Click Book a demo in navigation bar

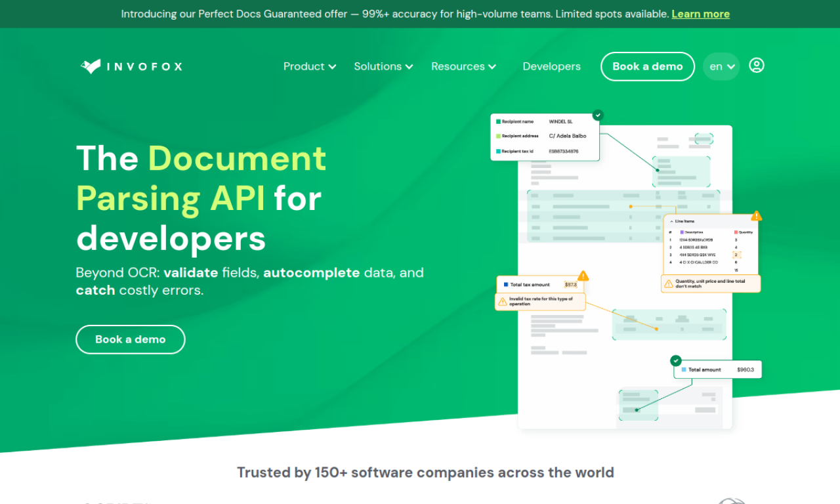(x=647, y=66)
